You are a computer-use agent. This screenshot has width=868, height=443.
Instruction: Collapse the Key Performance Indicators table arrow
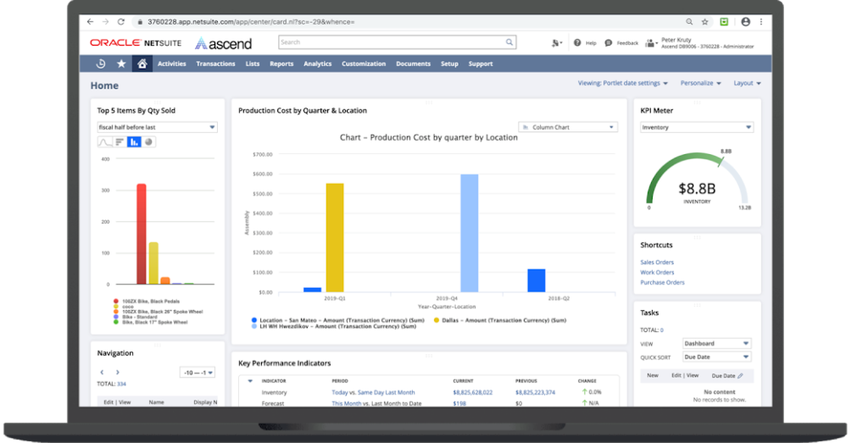coord(250,381)
